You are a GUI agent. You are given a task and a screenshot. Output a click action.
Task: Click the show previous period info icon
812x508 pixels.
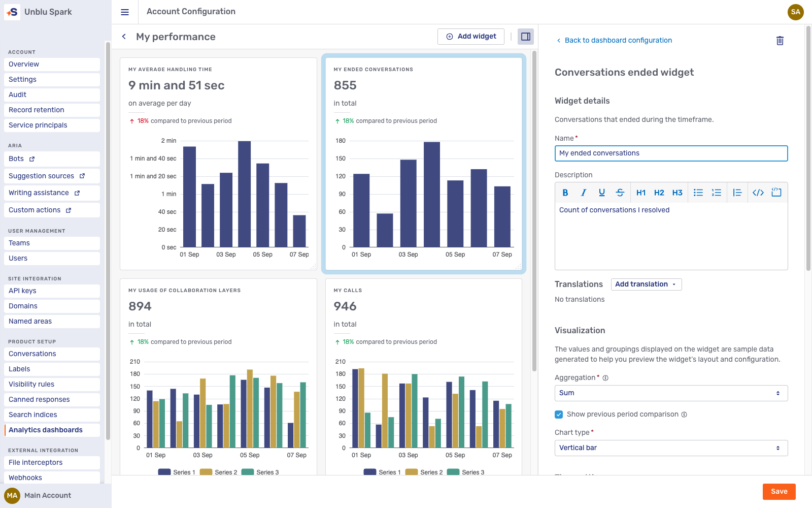pyautogui.click(x=684, y=415)
